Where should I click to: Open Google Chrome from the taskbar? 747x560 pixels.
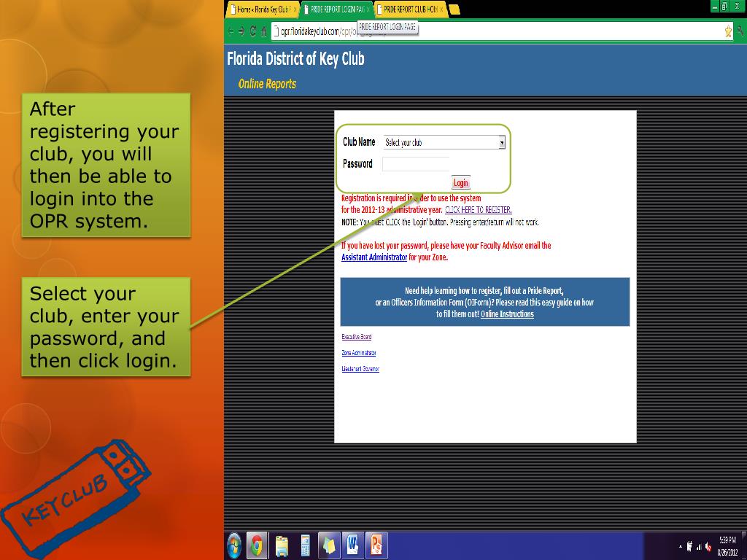coord(258,545)
